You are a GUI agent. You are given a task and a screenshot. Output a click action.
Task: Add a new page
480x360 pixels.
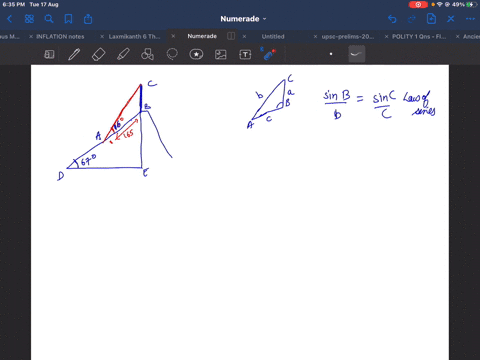pos(431,19)
